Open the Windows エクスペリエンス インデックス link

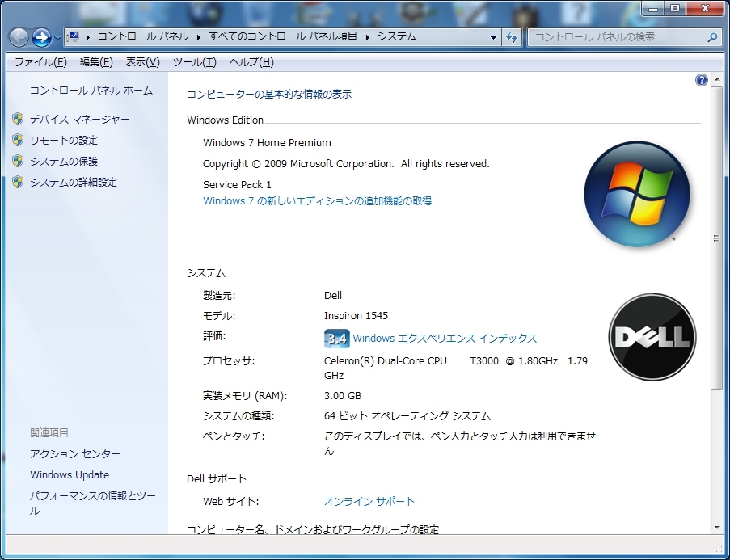(x=445, y=339)
